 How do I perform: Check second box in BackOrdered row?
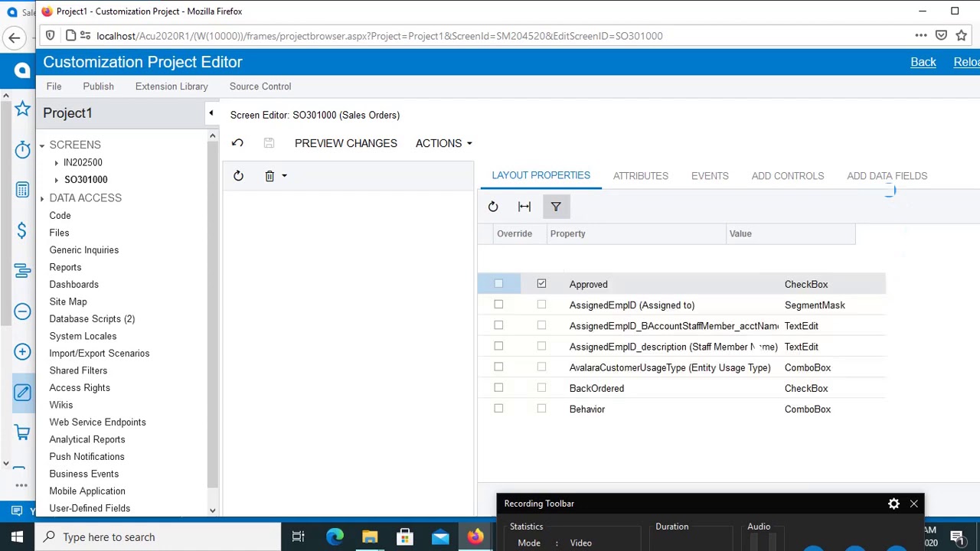[x=541, y=388]
